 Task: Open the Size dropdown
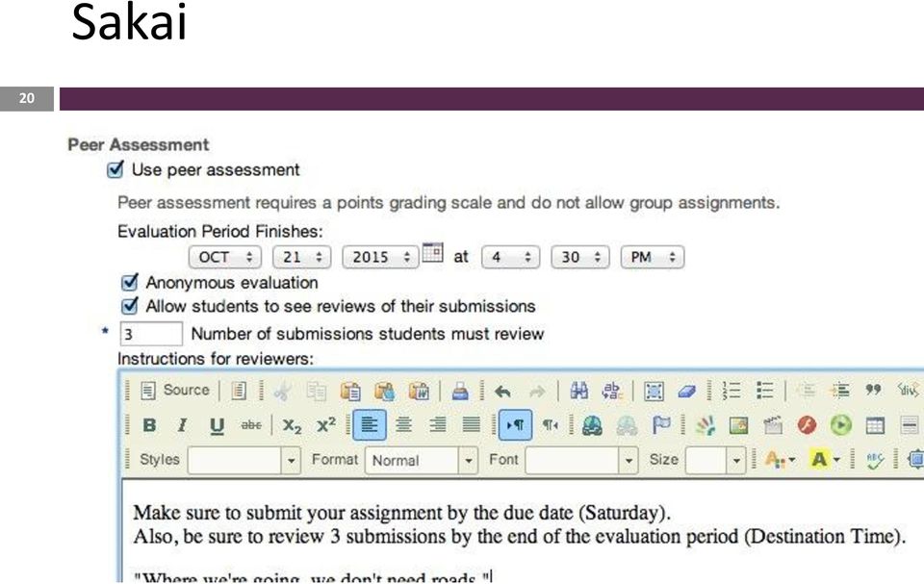click(x=715, y=460)
